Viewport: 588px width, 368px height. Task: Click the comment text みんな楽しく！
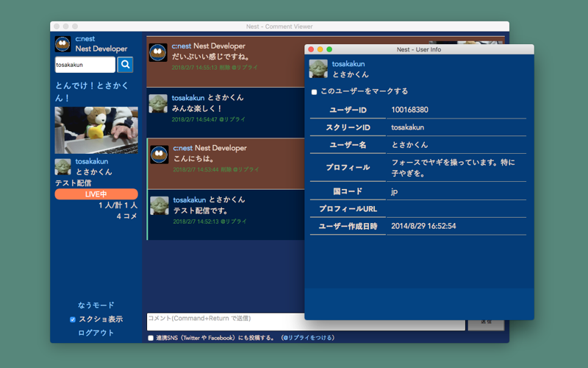[197, 108]
